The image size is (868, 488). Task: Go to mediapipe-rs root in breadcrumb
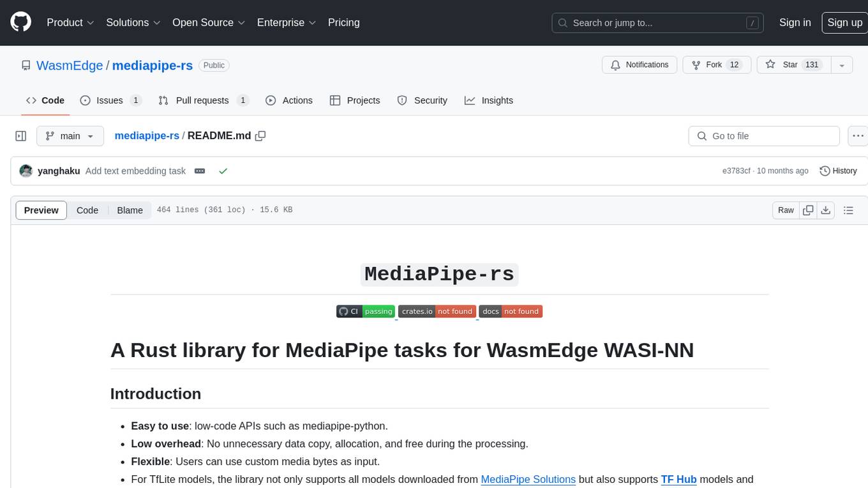point(147,136)
